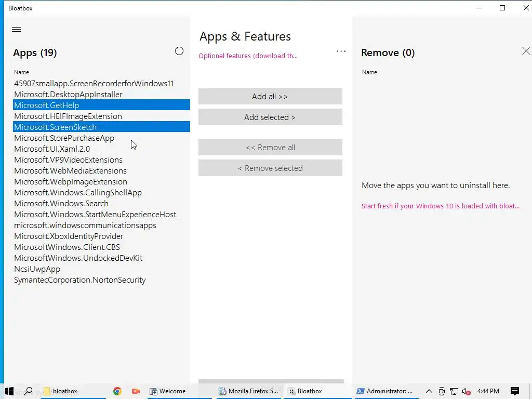Switch to Administrator PowerShell taskbar window
532x399 pixels.
386,391
